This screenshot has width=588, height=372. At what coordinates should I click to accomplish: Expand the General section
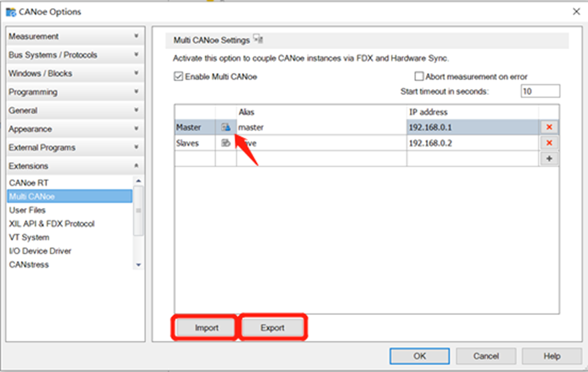tap(76, 110)
